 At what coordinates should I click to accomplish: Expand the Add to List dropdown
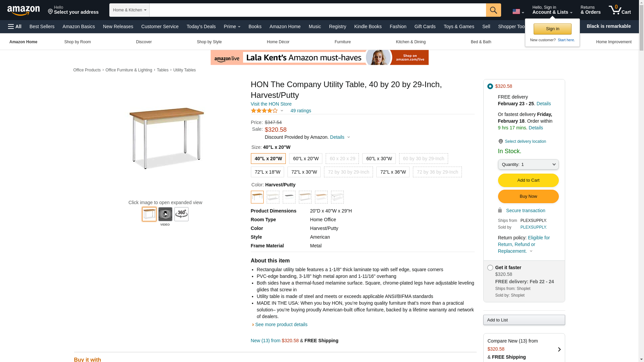tap(524, 320)
